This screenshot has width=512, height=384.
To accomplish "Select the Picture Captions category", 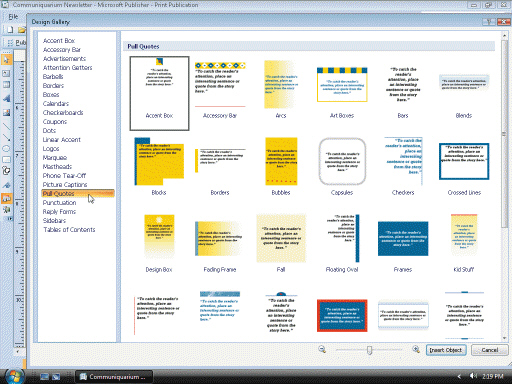I will pos(65,185).
